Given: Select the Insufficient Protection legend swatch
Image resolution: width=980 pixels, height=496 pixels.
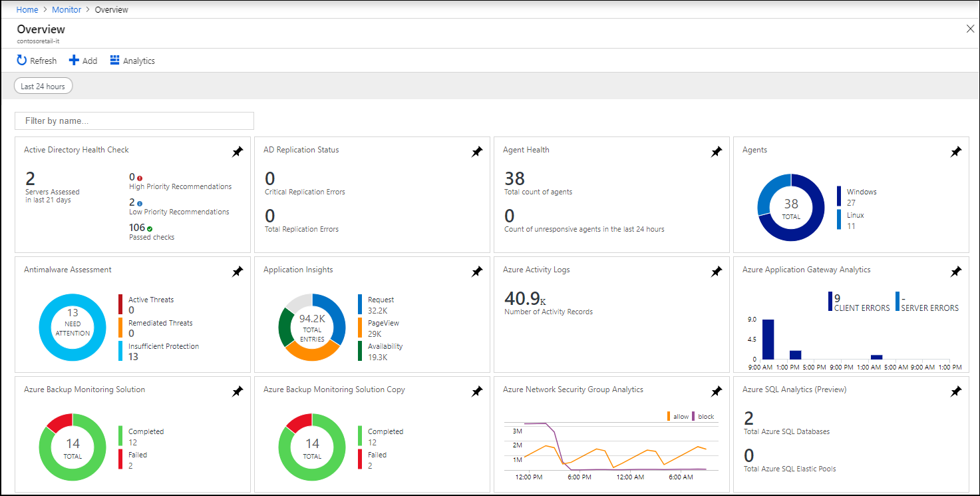Looking at the screenshot, I should [x=121, y=351].
